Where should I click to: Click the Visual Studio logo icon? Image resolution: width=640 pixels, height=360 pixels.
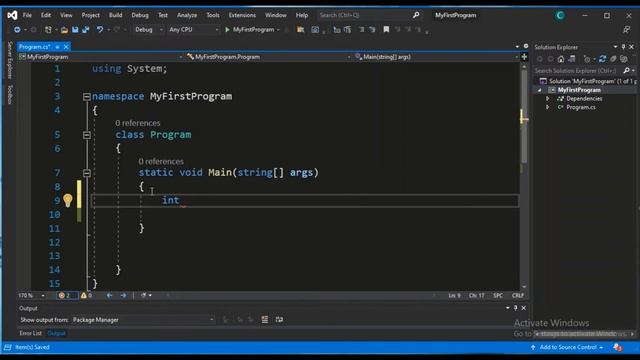coord(12,16)
